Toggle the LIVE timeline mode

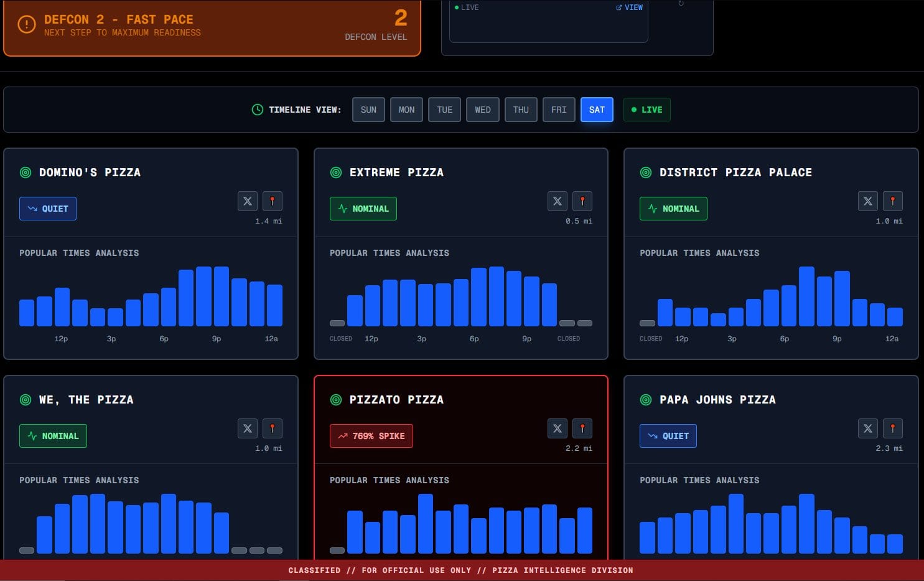coord(647,110)
